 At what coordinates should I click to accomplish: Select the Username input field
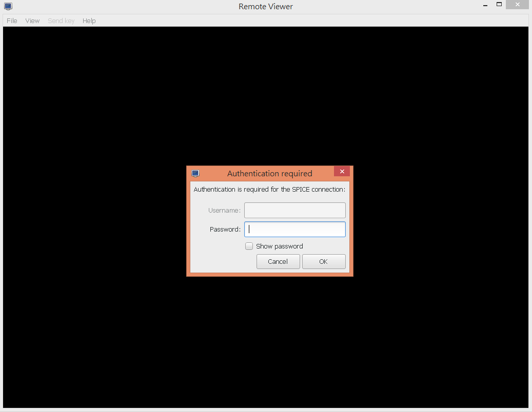[295, 211]
